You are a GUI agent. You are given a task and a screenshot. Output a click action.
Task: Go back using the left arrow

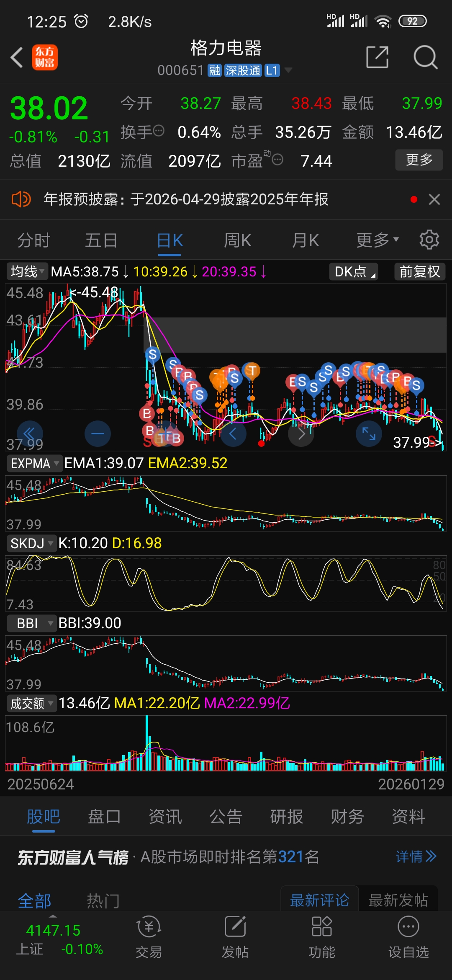click(x=17, y=57)
